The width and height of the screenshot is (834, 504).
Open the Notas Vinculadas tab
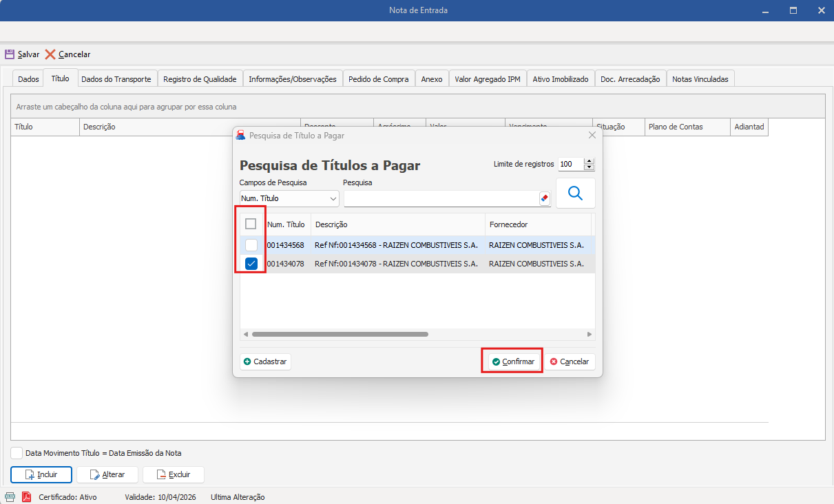click(700, 79)
